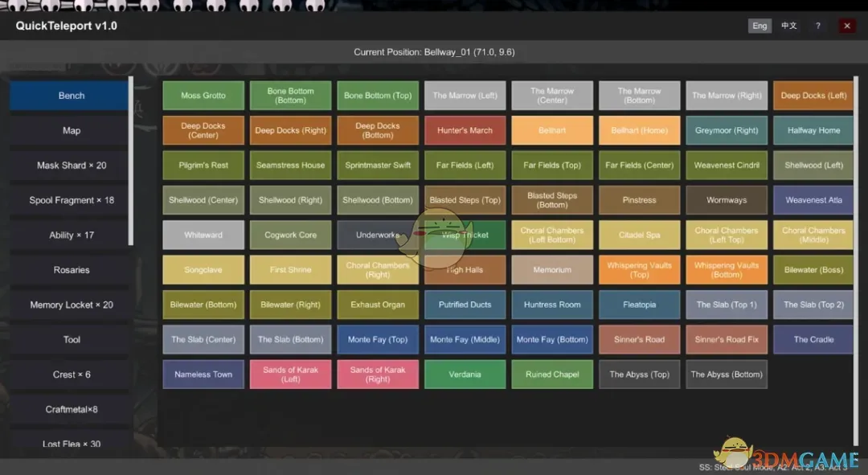Switch language to Eng
The height and width of the screenshot is (475, 868).
759,26
